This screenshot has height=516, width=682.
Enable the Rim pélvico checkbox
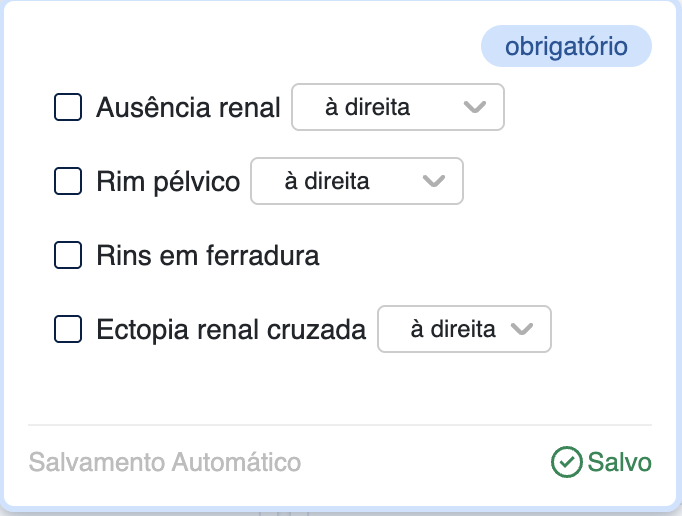click(68, 181)
